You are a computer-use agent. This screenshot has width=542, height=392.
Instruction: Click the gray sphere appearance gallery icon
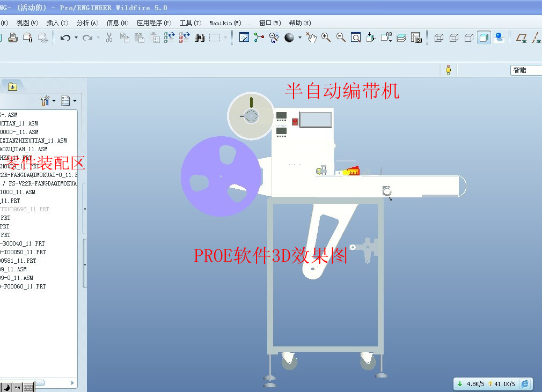289,38
